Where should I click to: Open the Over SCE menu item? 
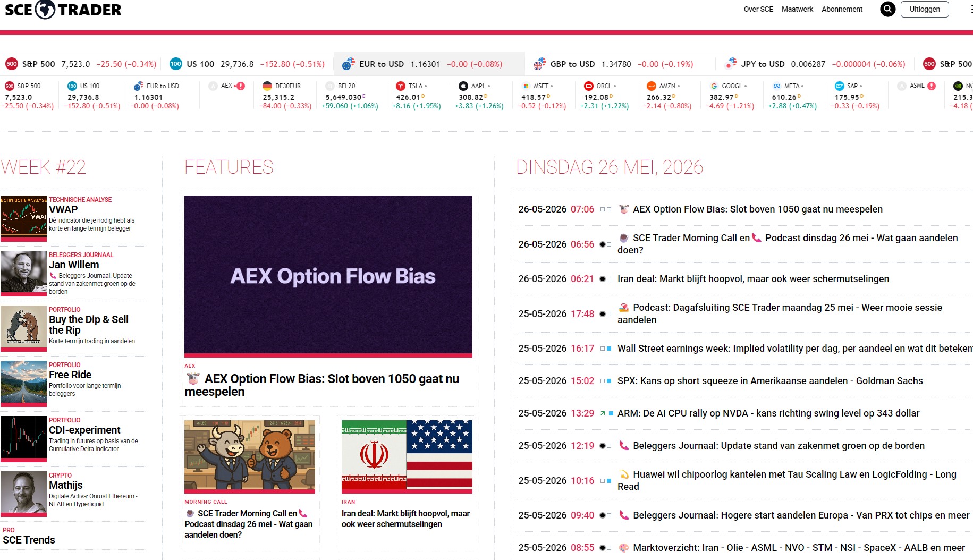click(758, 9)
